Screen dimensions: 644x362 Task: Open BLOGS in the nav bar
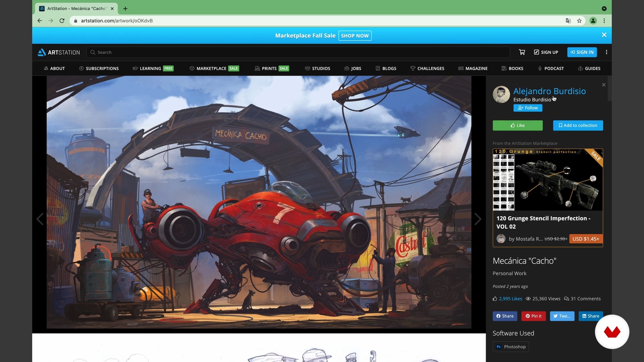386,68
